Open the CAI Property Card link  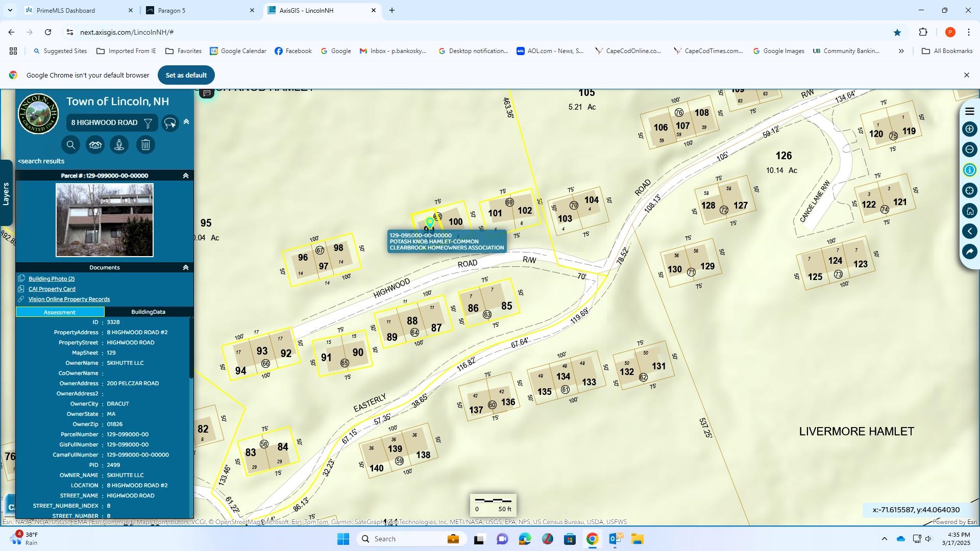[x=52, y=289]
